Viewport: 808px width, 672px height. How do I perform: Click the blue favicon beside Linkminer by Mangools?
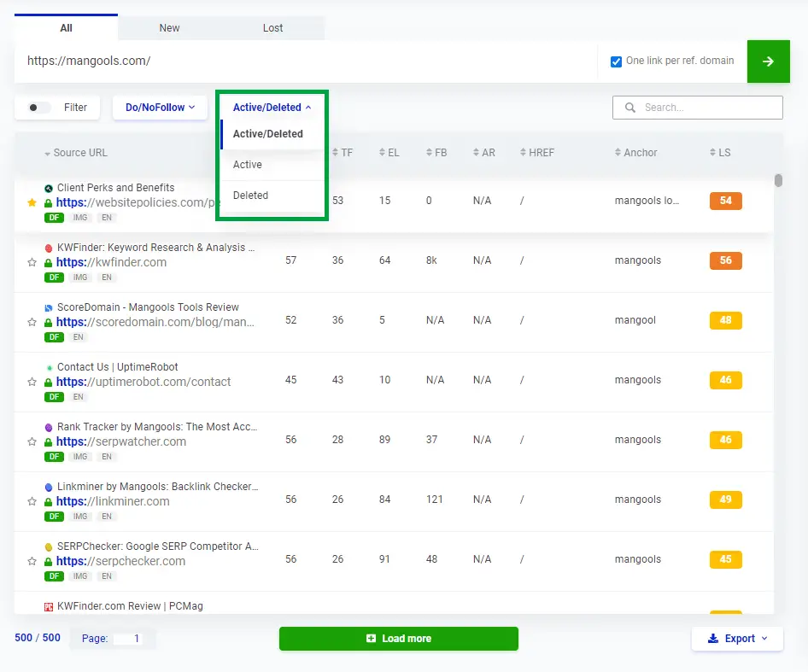[x=49, y=488]
